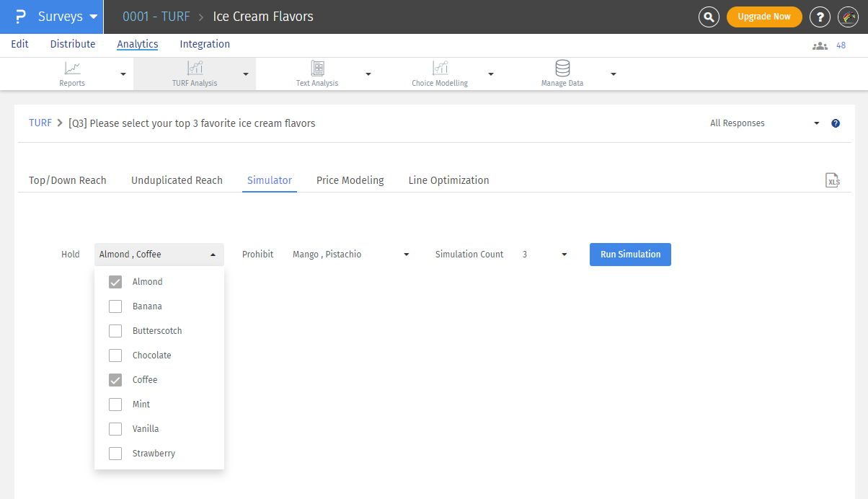Open the Distribute menu item
This screenshot has height=499, width=868.
[73, 44]
